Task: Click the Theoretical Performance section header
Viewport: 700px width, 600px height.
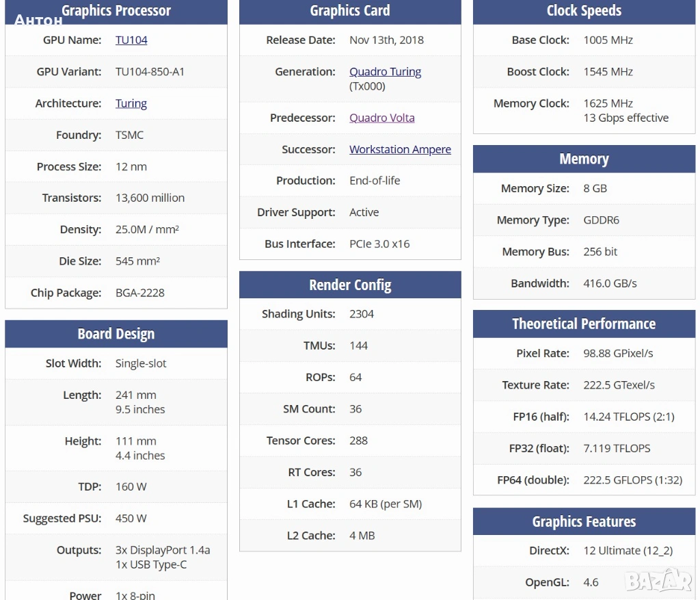Action: pos(584,324)
